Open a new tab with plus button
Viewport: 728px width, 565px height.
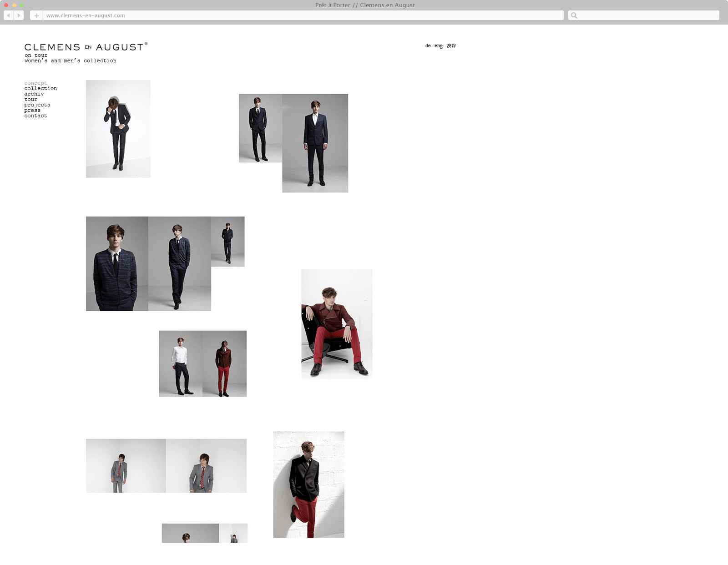[36, 15]
